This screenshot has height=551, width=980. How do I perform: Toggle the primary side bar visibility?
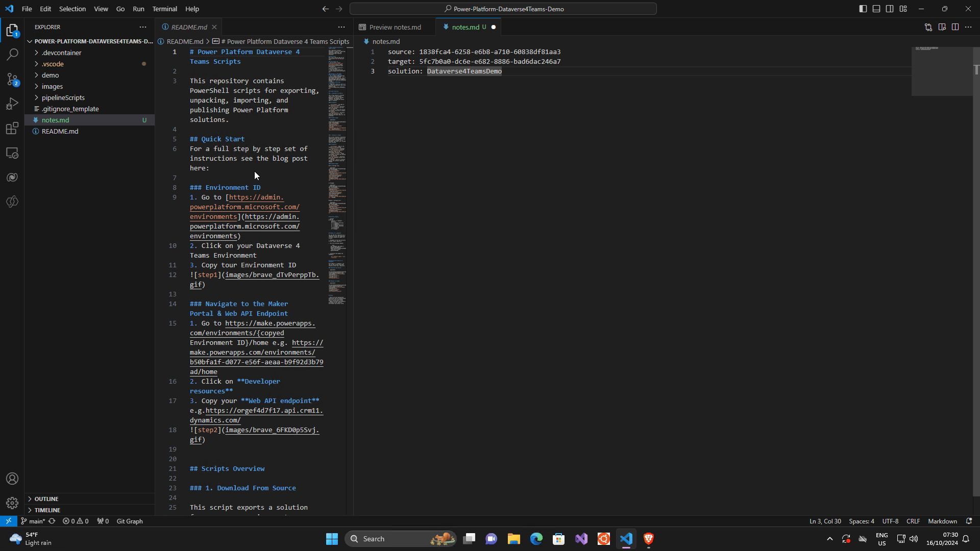[x=863, y=9]
